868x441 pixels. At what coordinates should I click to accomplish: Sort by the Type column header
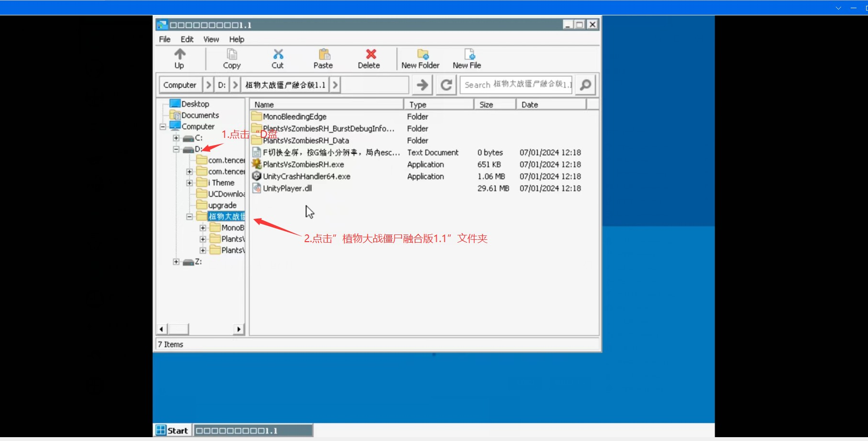(x=439, y=104)
